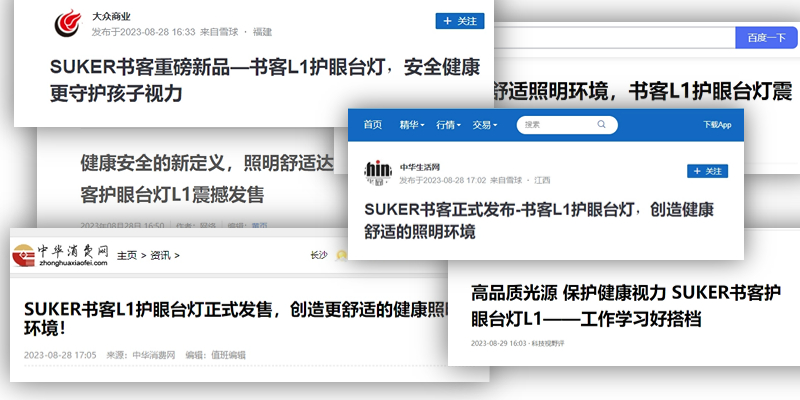Open headline 高品质光源 保护健康视力
Image resolution: width=800 pixels, height=400 pixels.
[x=626, y=306]
